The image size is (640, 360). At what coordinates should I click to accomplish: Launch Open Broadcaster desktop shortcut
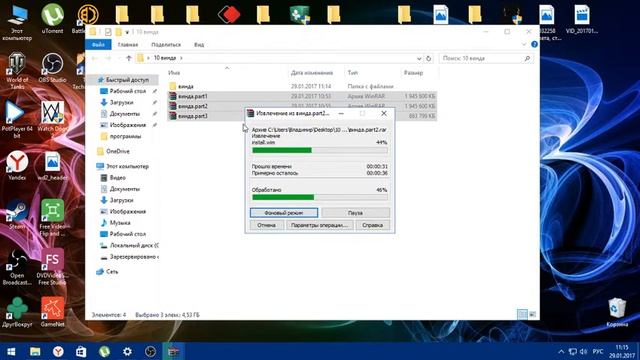[17, 267]
